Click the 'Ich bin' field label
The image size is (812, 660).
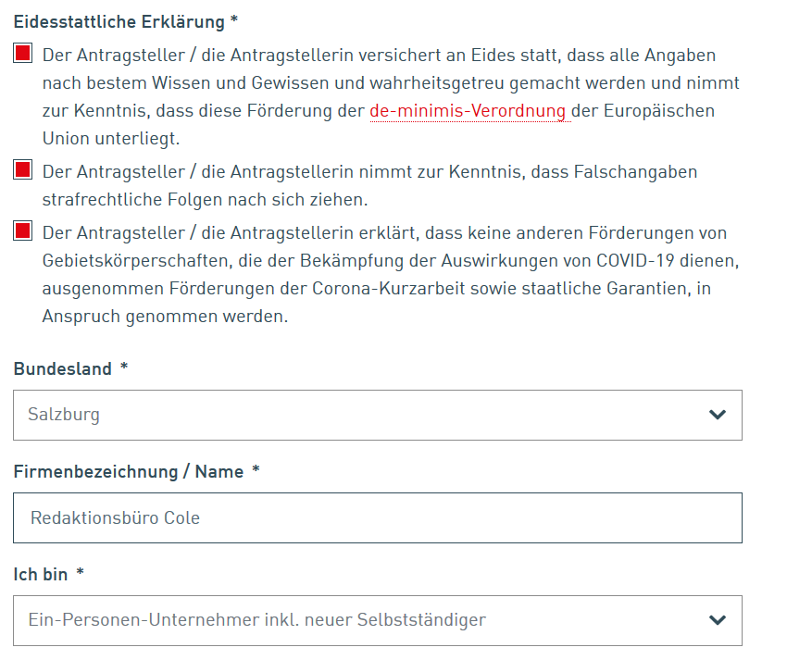(41, 574)
